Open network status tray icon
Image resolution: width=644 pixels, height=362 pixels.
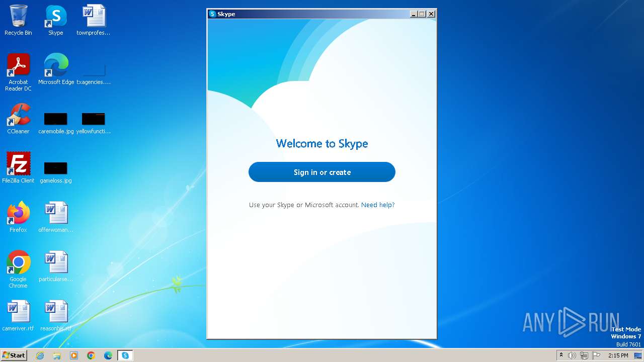tap(584, 355)
